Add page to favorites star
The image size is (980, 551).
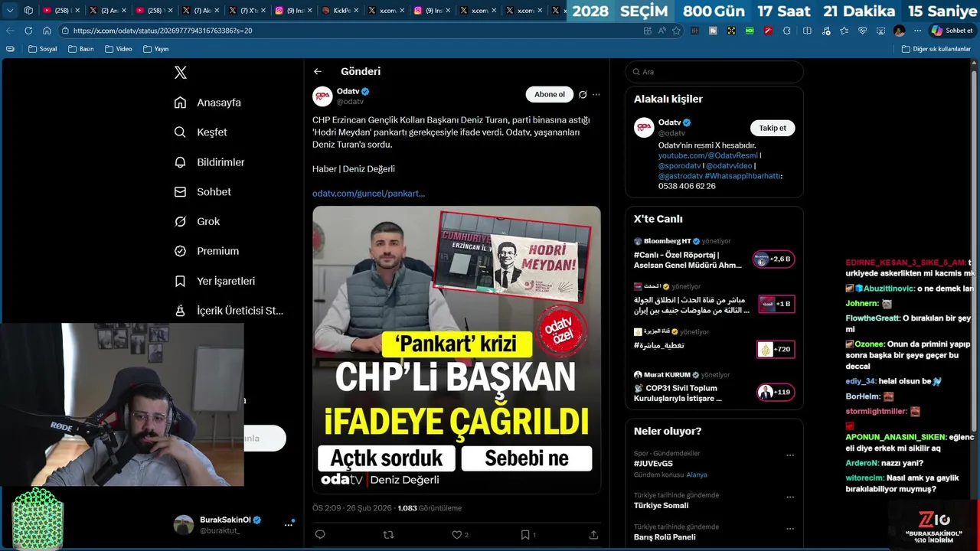[676, 31]
